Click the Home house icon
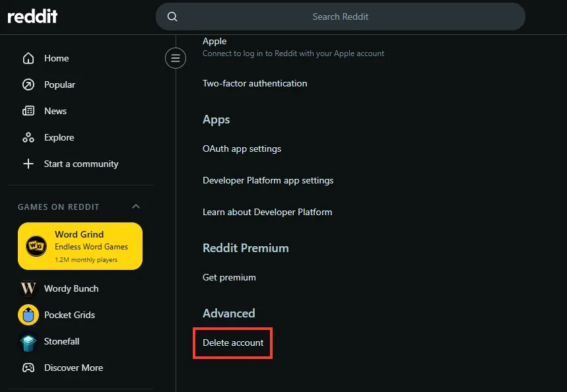Screen dimensions: 567x392 (28, 58)
